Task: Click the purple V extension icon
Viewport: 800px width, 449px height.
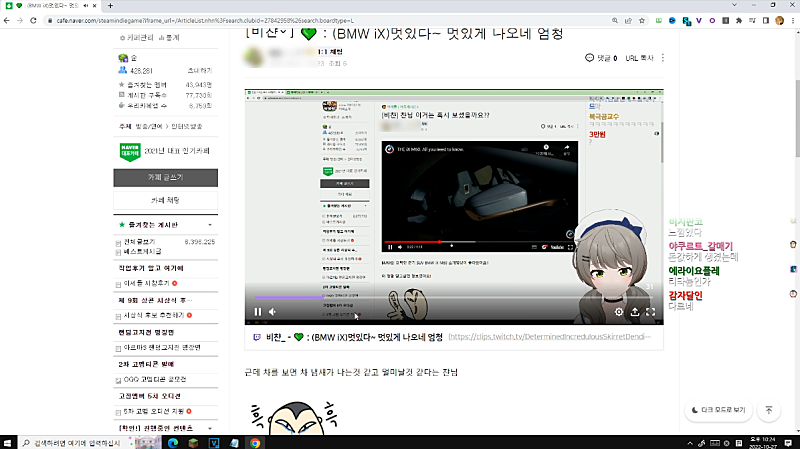Action: click(698, 20)
